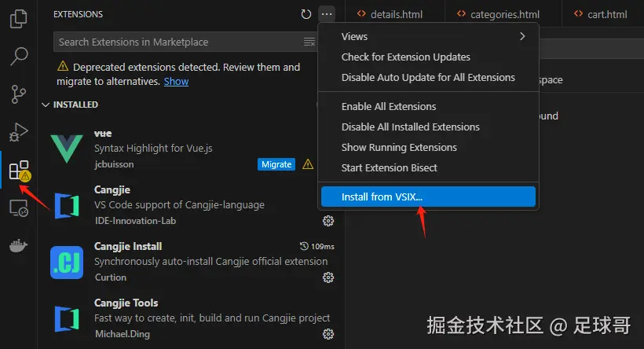Collapse the INSTALLED section
Viewport: 644px width, 349px height.
pos(70,105)
